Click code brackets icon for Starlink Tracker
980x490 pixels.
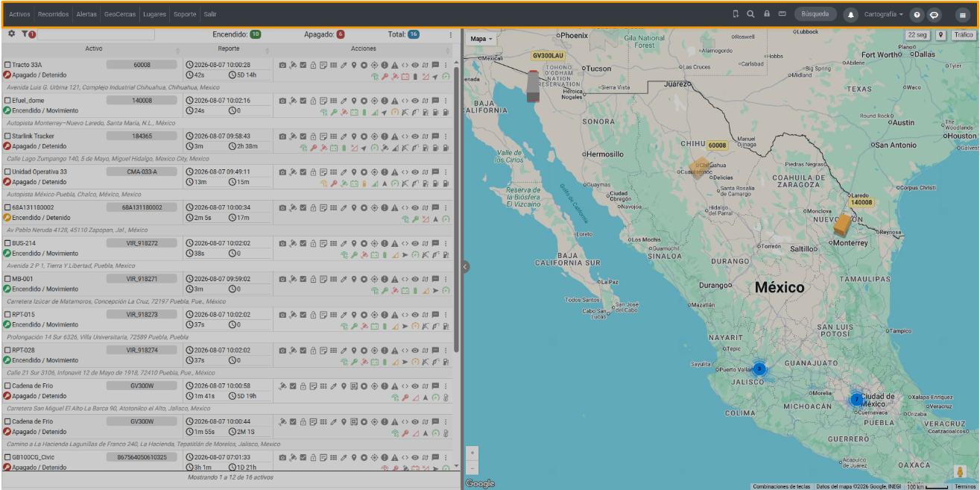click(405, 136)
